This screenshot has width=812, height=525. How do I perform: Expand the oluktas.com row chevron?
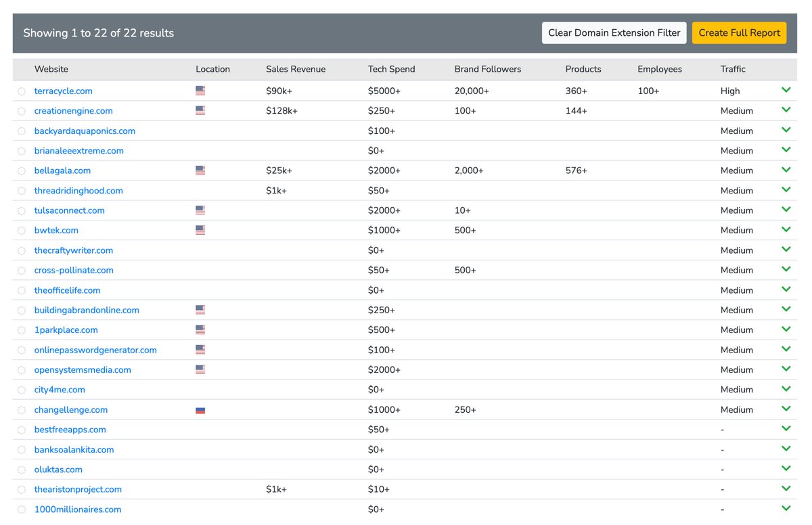tap(786, 468)
